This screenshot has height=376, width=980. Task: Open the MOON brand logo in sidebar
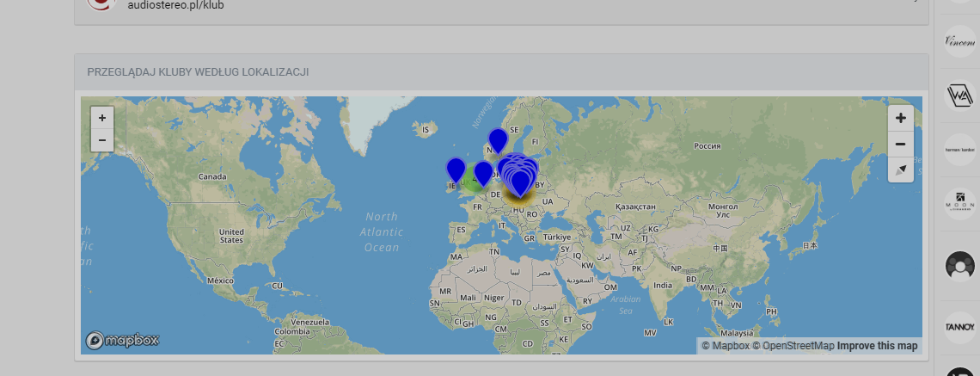pos(959,204)
